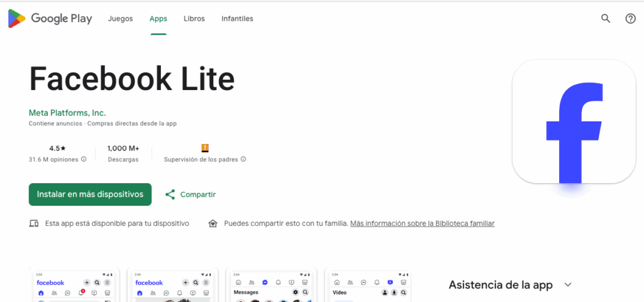Click Contiene anuncios text
644x302 pixels.
55,123
